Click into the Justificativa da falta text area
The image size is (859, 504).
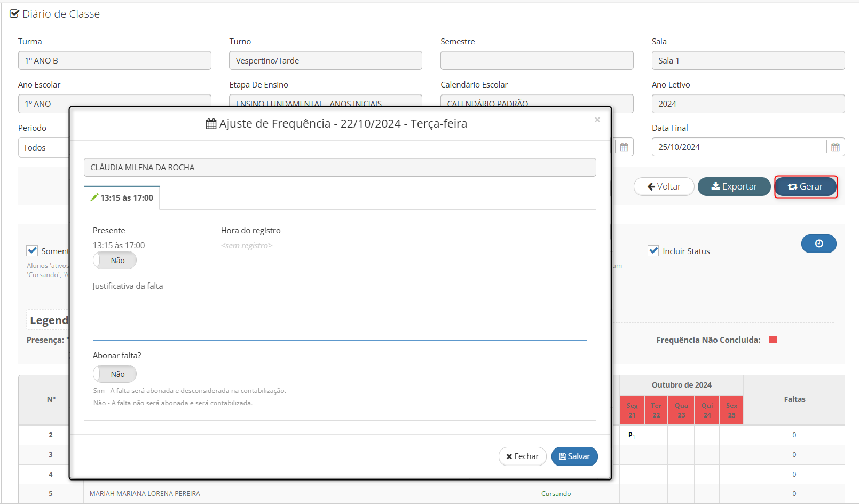click(x=340, y=316)
